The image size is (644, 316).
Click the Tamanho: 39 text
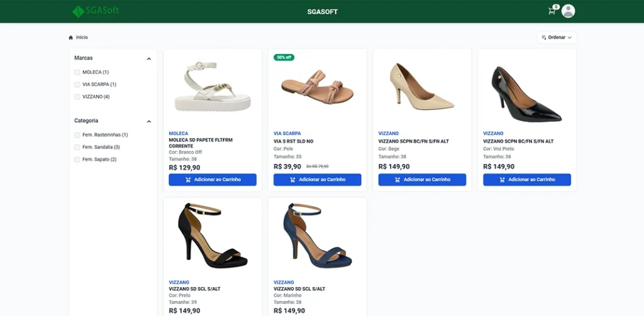[x=183, y=302]
